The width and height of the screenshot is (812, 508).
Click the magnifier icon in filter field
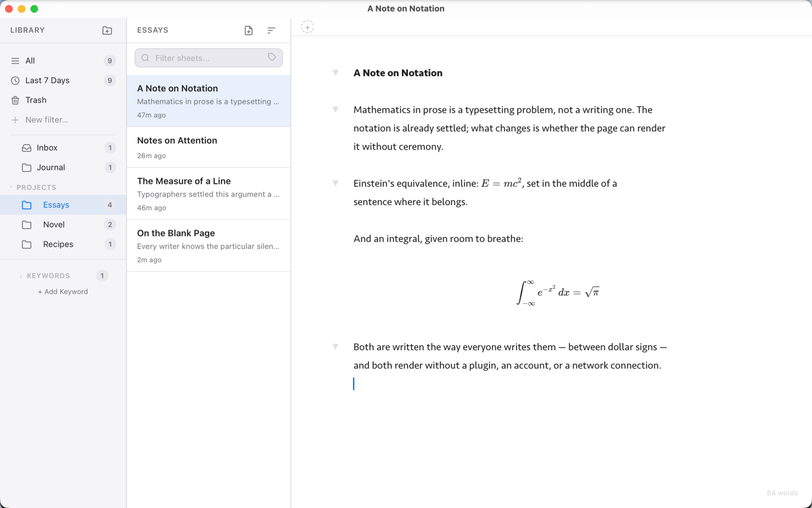(x=146, y=58)
